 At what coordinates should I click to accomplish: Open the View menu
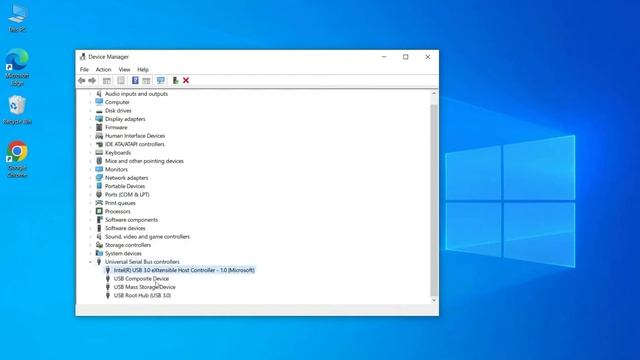124,69
